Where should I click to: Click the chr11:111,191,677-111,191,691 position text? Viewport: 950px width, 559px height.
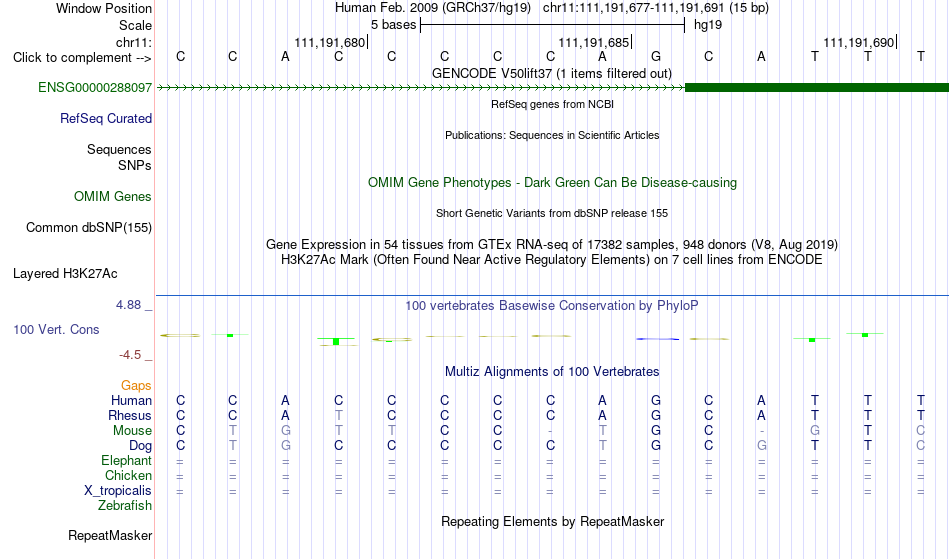pos(656,8)
